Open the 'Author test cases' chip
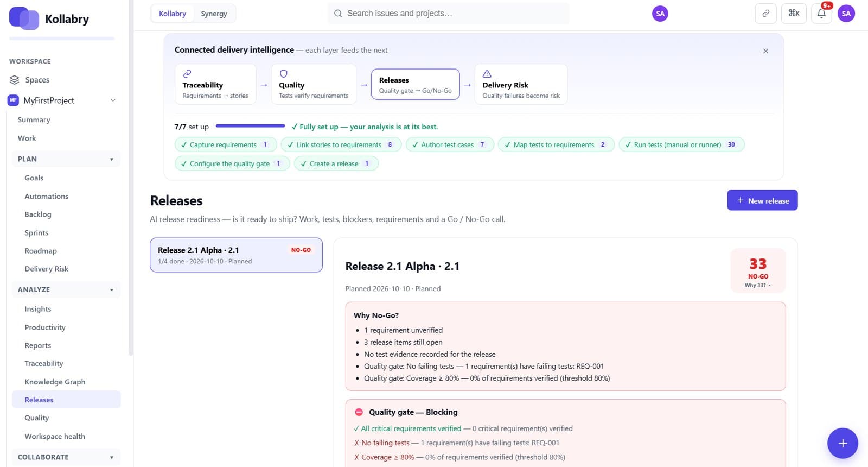868x467 pixels. click(x=450, y=145)
